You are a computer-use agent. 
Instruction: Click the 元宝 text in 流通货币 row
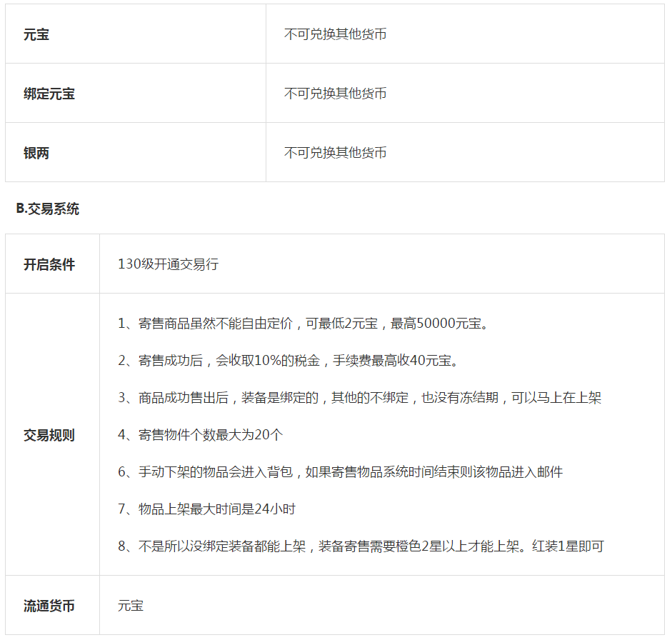(x=129, y=604)
